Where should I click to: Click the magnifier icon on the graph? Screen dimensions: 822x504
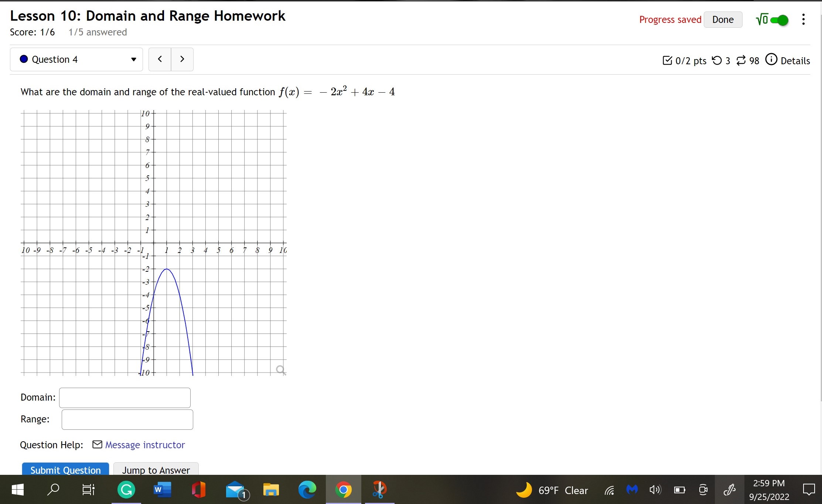click(281, 370)
